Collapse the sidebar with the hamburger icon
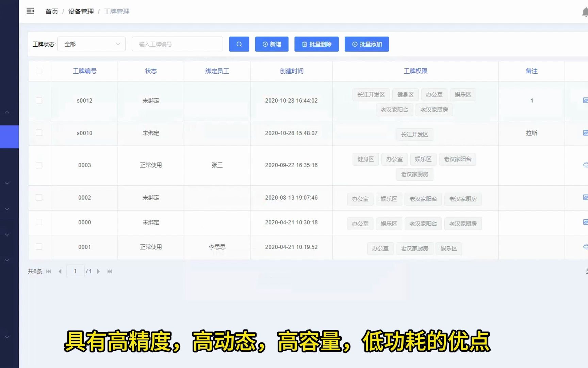 pos(30,11)
